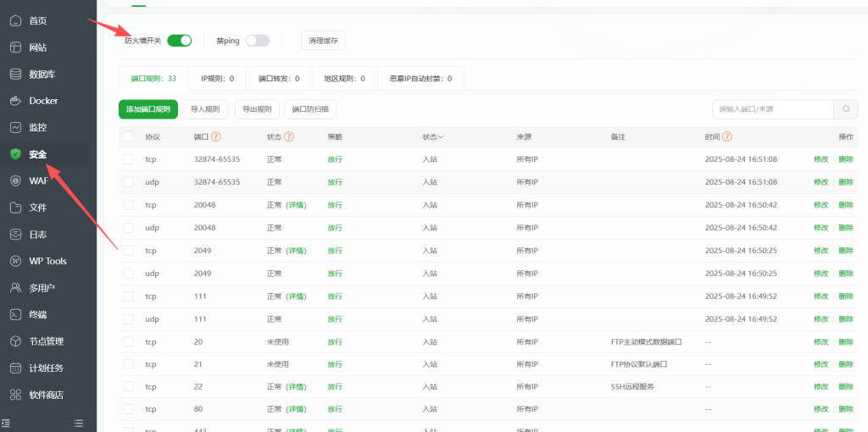Select the WAF globe icon in sidebar

pyautogui.click(x=15, y=180)
